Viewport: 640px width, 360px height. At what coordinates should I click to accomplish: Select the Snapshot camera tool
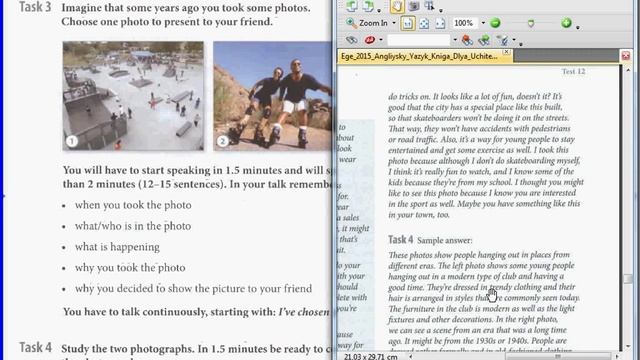coord(413,6)
